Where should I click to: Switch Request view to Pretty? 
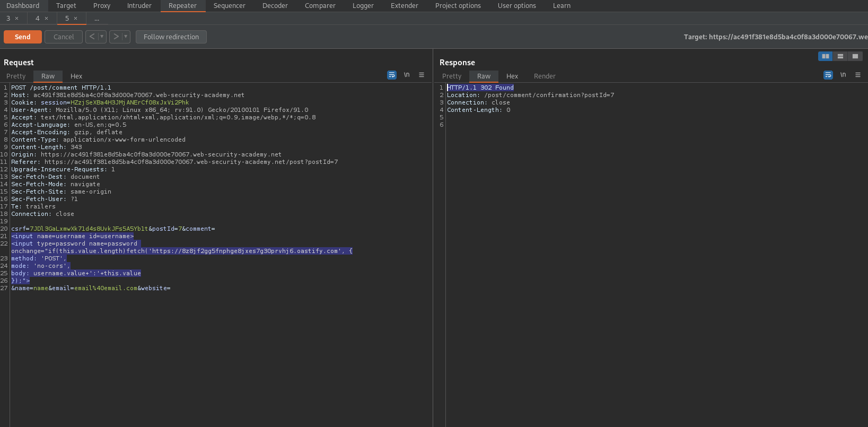(16, 76)
